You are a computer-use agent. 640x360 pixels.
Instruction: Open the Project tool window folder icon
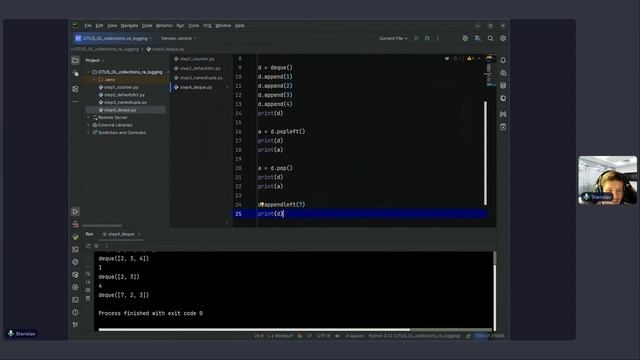pos(76,60)
